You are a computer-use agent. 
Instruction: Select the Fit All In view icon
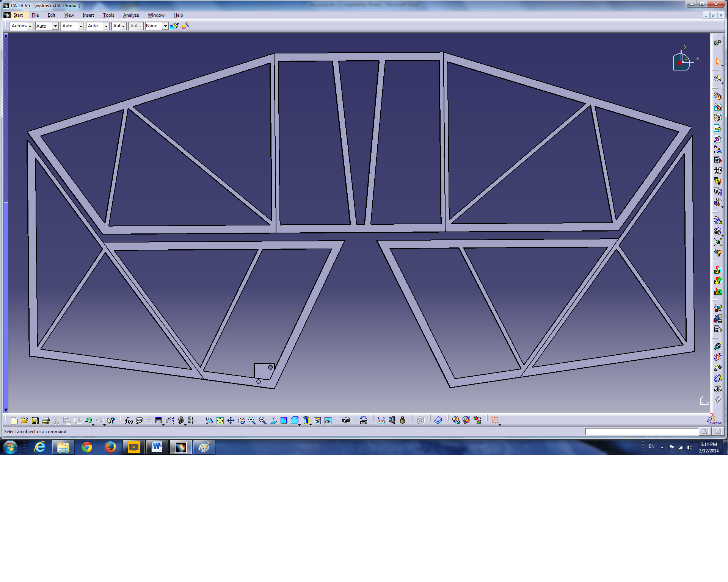point(220,421)
